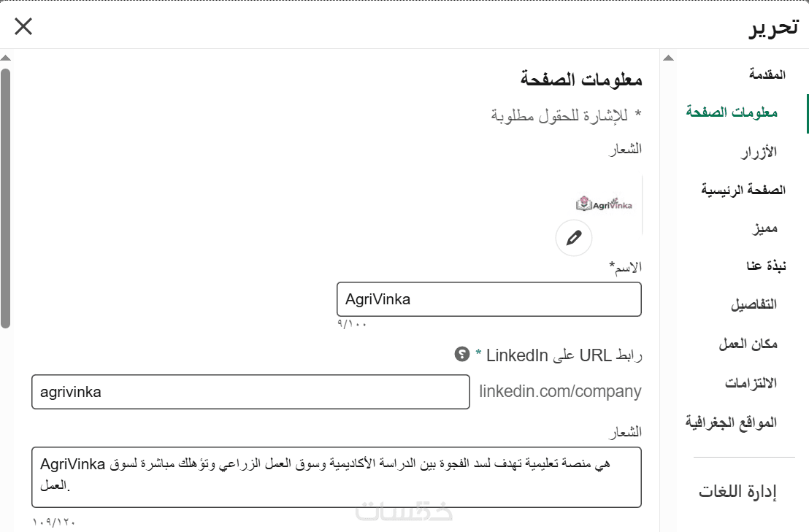This screenshot has width=809, height=532.
Task: Open الأزرار section in sidebar
Action: pos(759,152)
